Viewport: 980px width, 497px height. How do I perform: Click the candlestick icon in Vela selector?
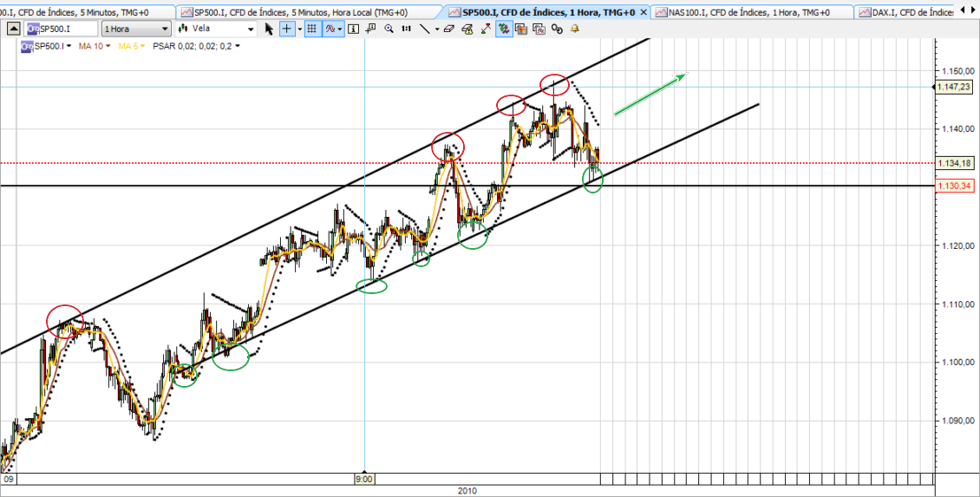click(183, 29)
